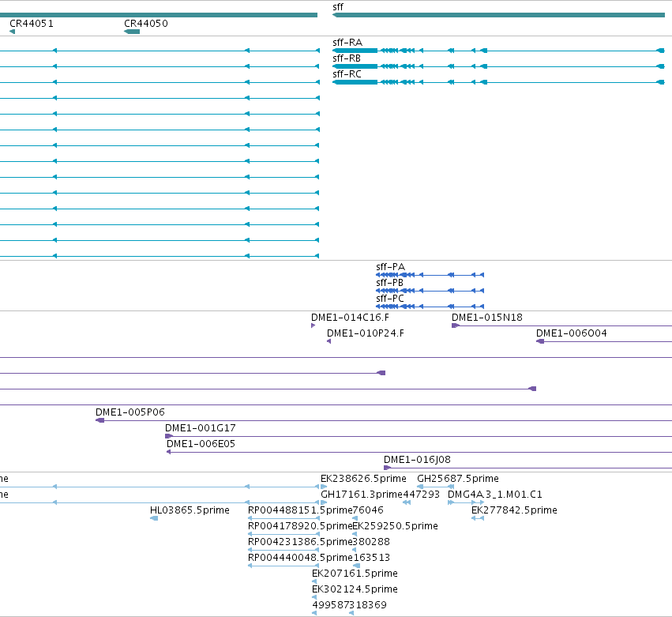Click the DME1-015N18 purple start marker
Viewport: 672px width, 617px height.
coord(456,325)
